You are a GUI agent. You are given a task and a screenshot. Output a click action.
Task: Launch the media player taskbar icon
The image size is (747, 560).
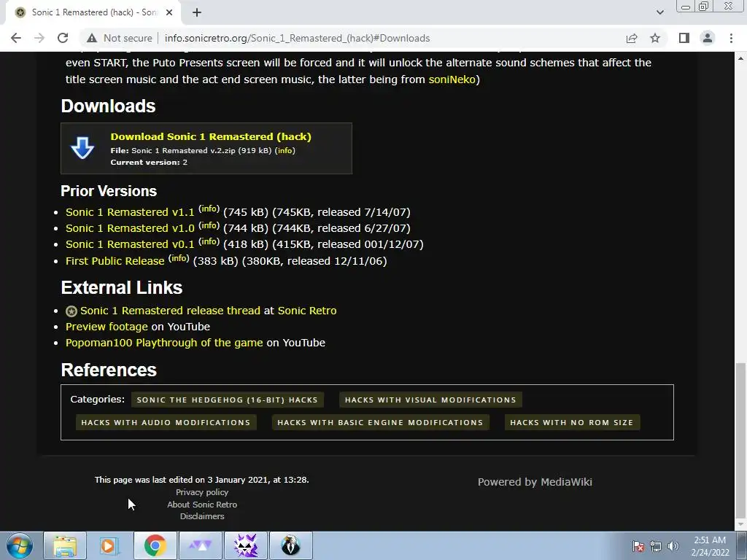[x=109, y=545]
